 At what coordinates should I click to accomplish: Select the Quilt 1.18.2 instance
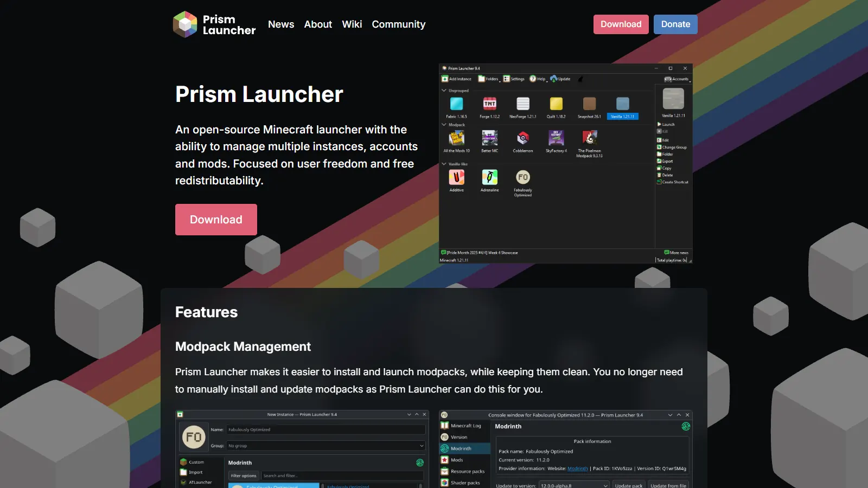(556, 104)
